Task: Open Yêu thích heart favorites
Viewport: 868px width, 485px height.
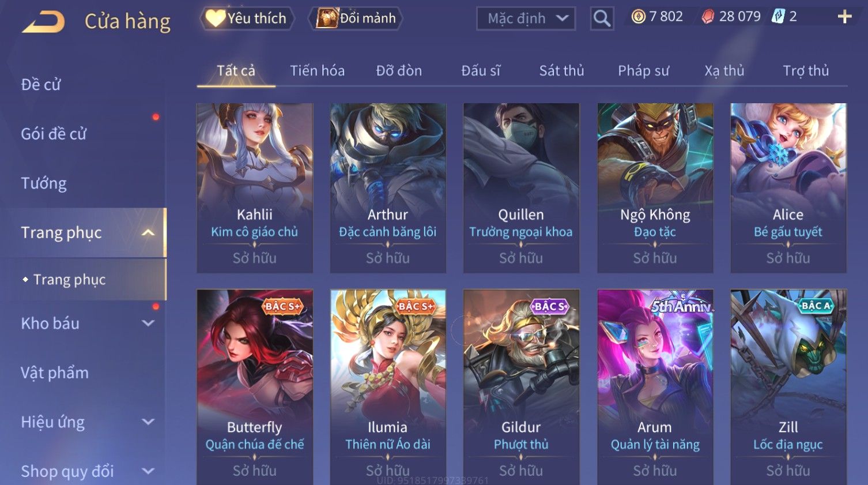Action: (x=247, y=18)
